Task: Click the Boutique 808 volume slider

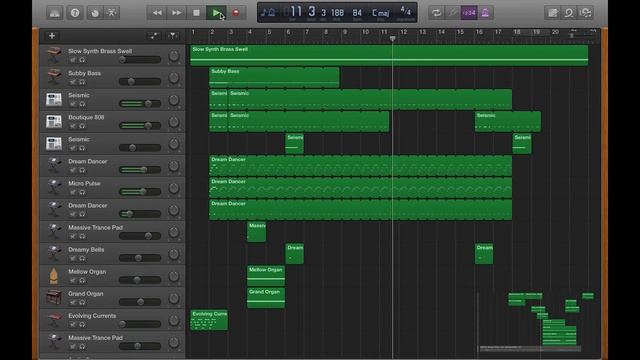Action: (x=140, y=126)
